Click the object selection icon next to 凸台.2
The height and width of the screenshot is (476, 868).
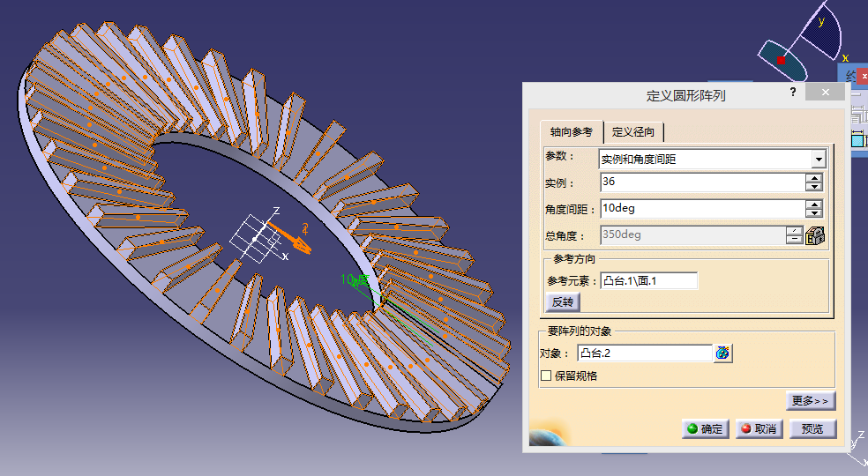pos(723,353)
